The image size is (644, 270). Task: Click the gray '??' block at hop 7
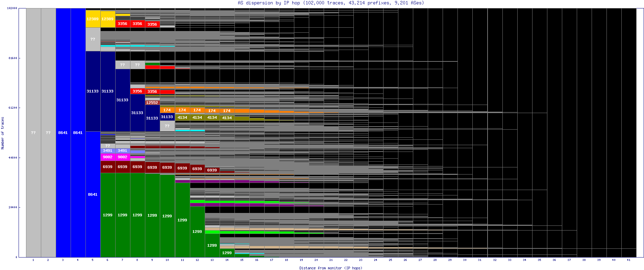click(x=123, y=65)
